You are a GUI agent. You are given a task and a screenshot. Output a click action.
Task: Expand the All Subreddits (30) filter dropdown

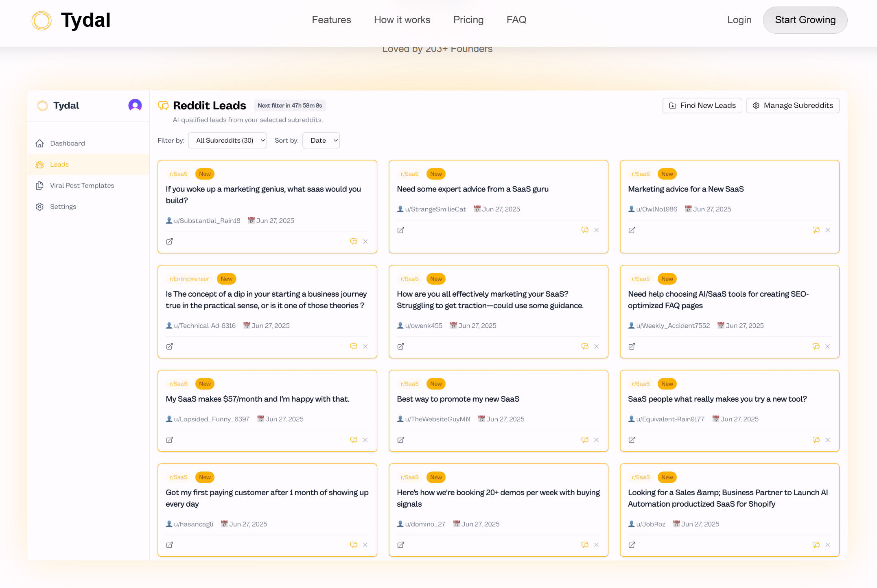(x=227, y=140)
